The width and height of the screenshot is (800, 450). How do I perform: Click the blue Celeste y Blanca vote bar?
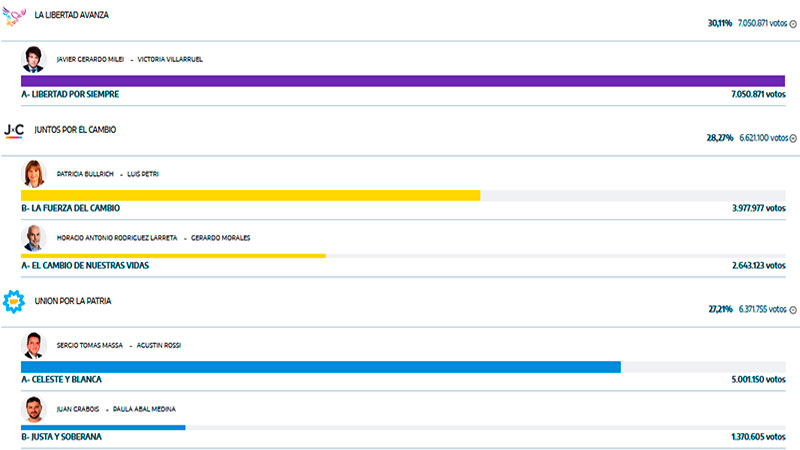coord(320,367)
